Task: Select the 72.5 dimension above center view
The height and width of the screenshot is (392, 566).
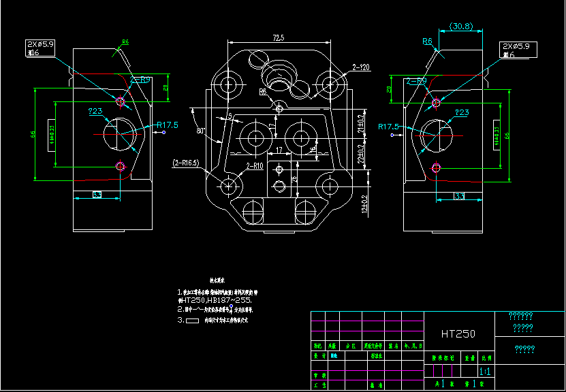Action: (x=278, y=37)
